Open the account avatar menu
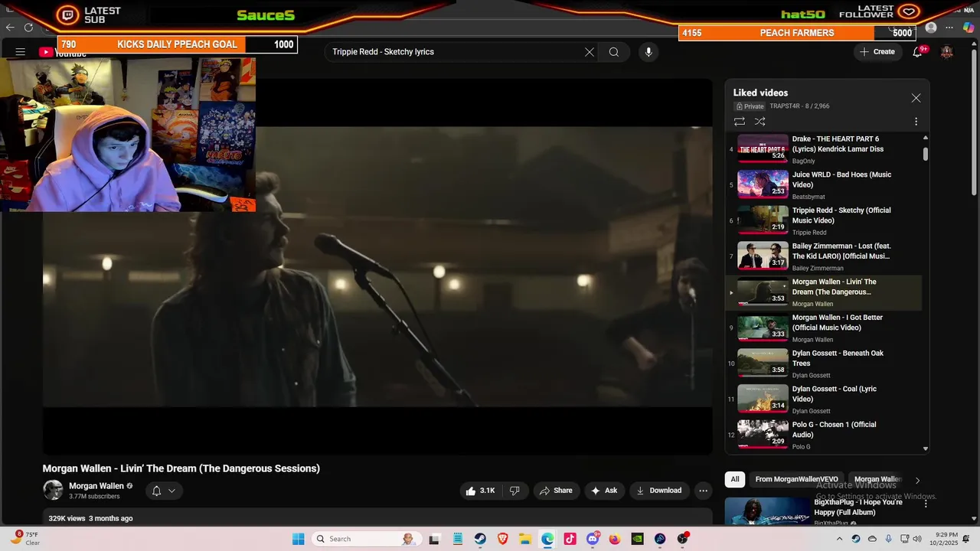This screenshot has width=980, height=551. 947,52
